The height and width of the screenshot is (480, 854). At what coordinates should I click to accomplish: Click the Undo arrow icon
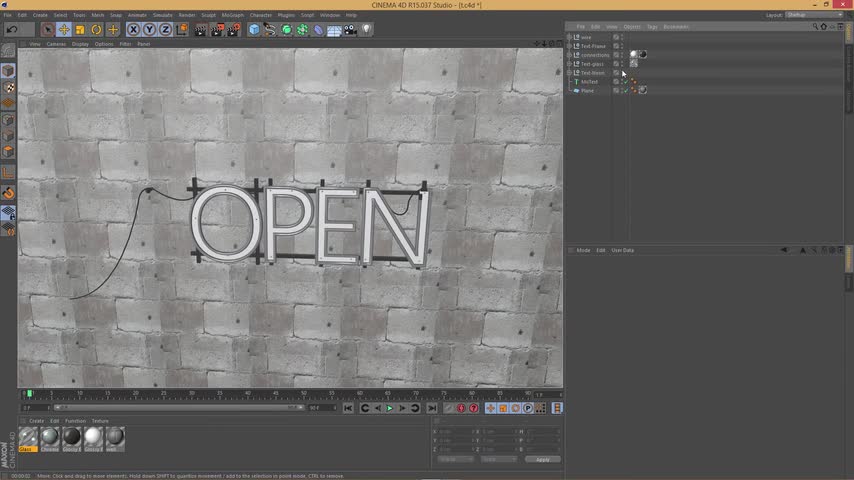[x=12, y=30]
